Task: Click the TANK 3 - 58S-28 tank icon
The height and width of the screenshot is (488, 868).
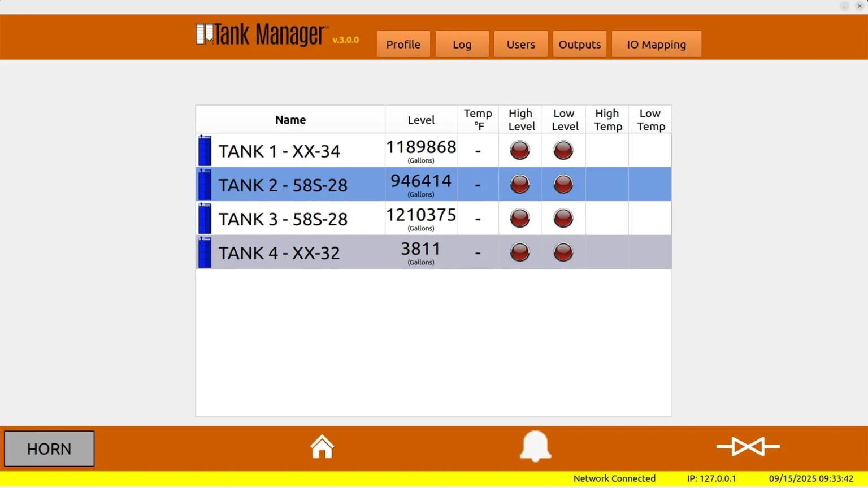Action: (x=205, y=218)
